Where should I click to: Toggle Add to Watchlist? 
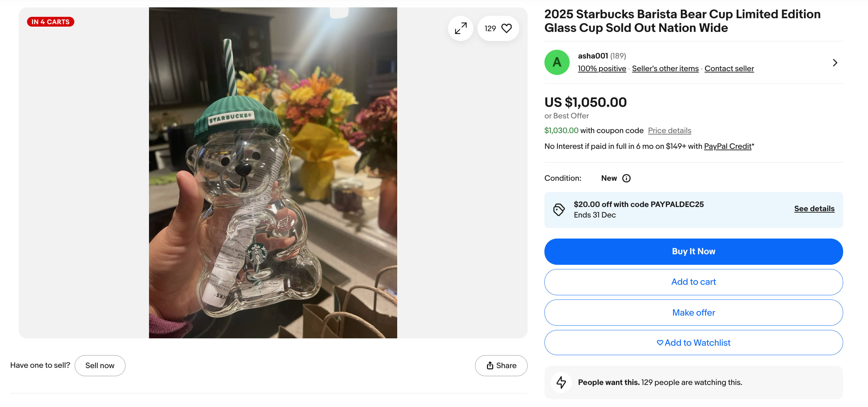point(693,343)
